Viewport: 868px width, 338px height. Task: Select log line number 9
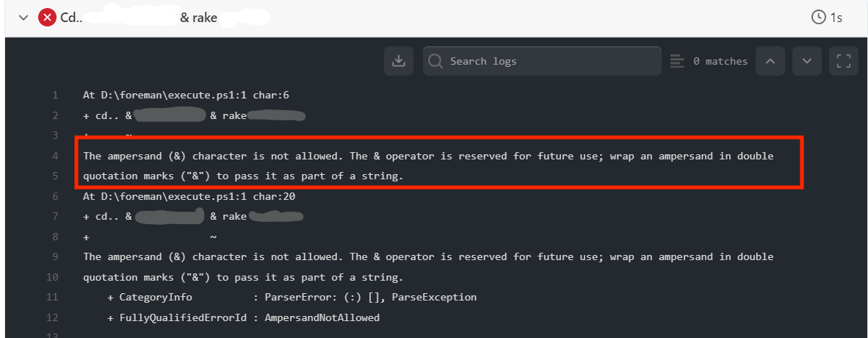tap(55, 257)
